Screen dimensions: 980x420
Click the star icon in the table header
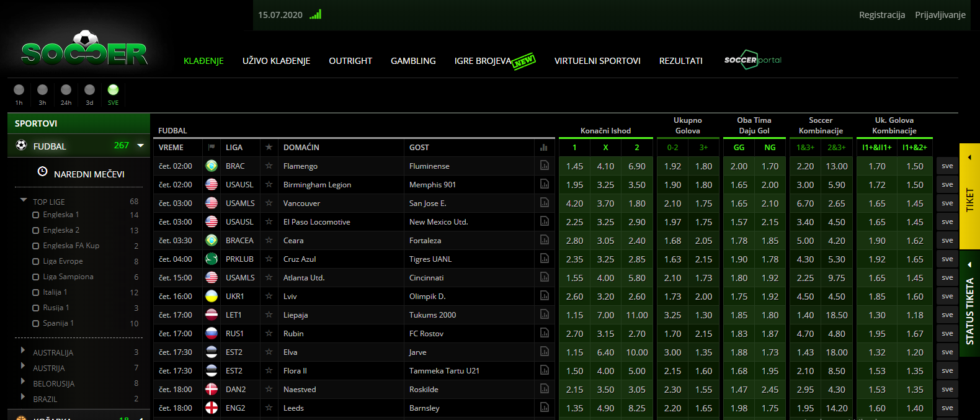pos(269,147)
